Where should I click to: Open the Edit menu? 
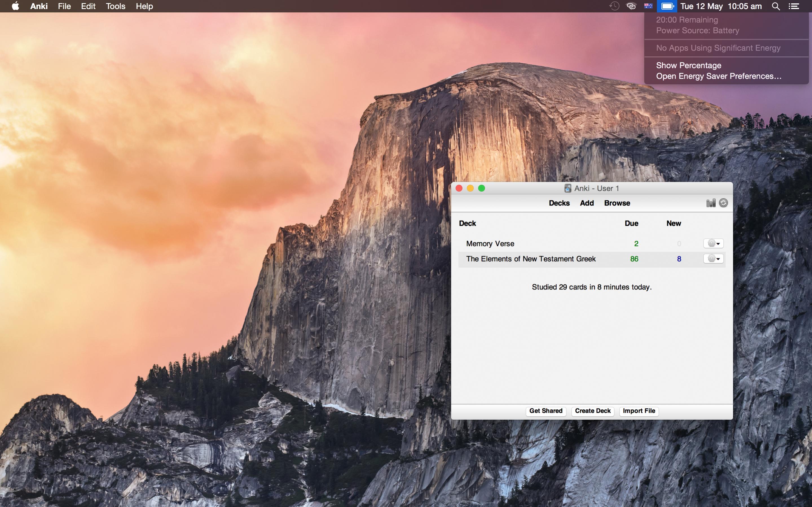[88, 6]
